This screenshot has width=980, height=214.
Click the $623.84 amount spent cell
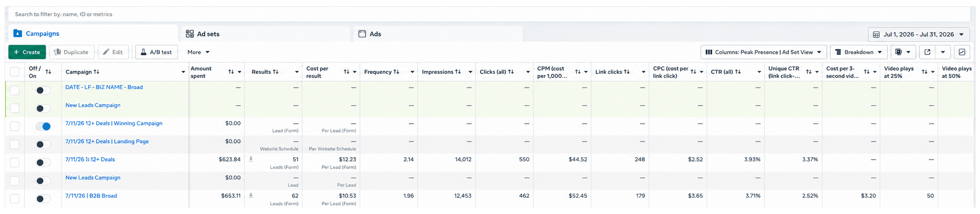tap(230, 159)
